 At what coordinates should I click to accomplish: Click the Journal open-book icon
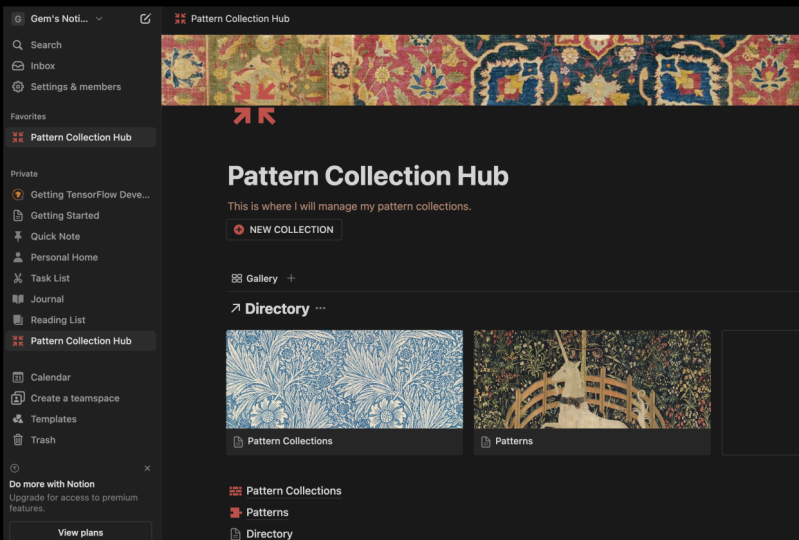tap(18, 299)
